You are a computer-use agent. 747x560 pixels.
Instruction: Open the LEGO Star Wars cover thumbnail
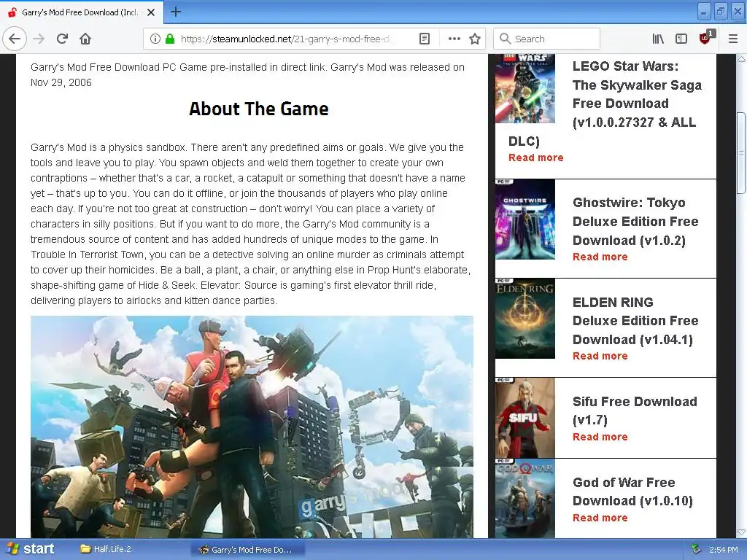click(525, 88)
